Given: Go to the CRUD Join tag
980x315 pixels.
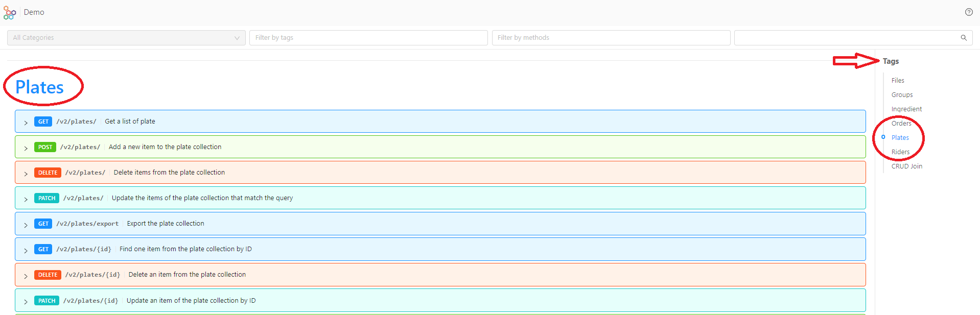Looking at the screenshot, I should pos(906,166).
